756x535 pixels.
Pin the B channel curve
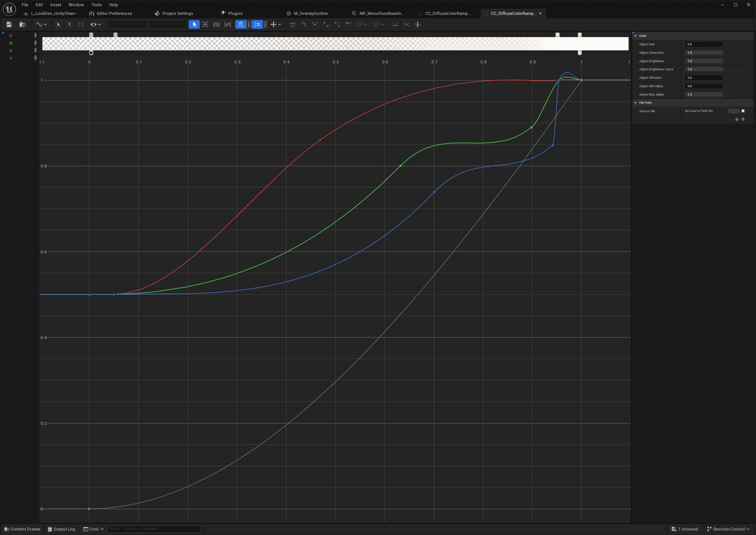(x=36, y=50)
